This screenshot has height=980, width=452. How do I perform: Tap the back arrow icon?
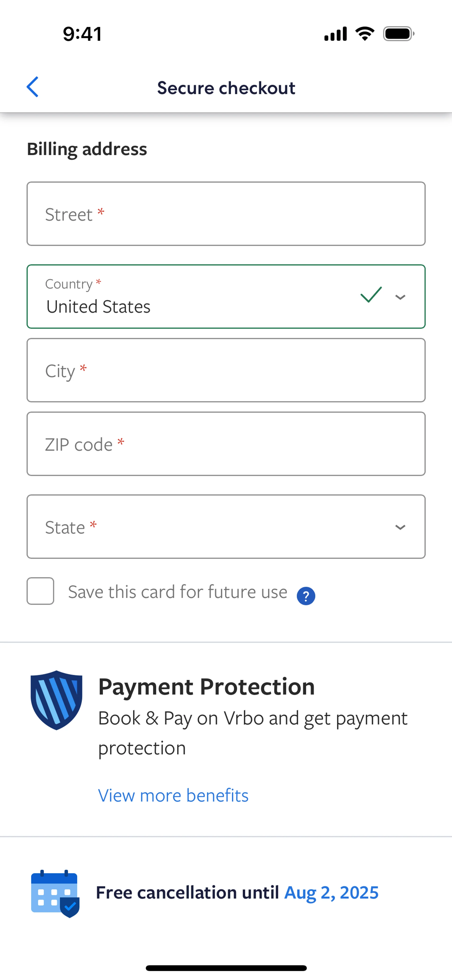[33, 87]
